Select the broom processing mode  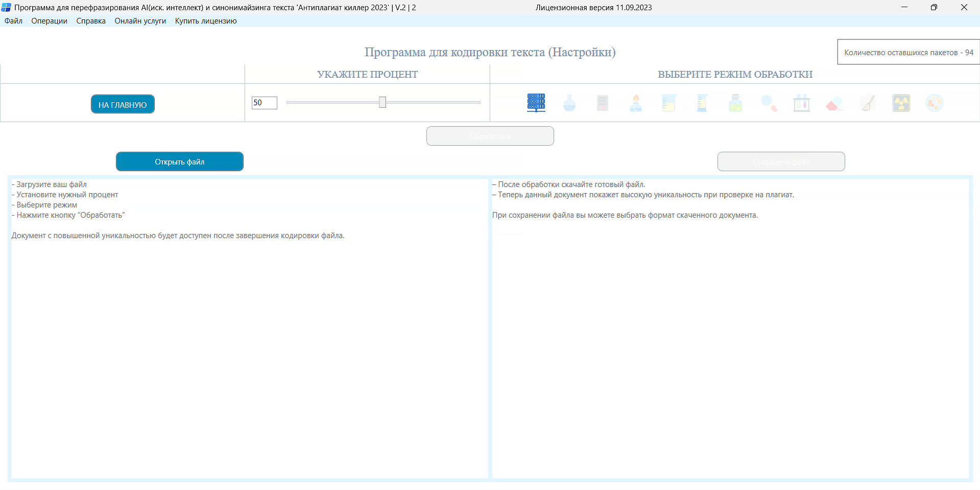pyautogui.click(x=868, y=103)
